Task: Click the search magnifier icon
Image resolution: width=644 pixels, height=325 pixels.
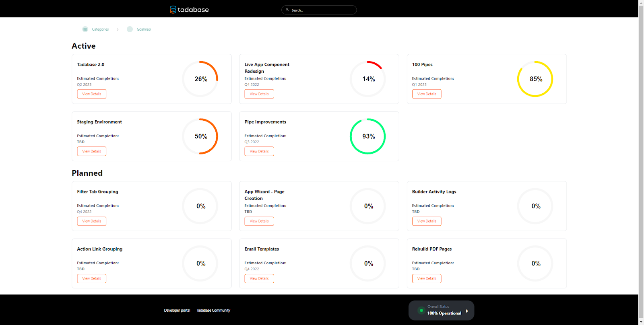Action: [287, 10]
